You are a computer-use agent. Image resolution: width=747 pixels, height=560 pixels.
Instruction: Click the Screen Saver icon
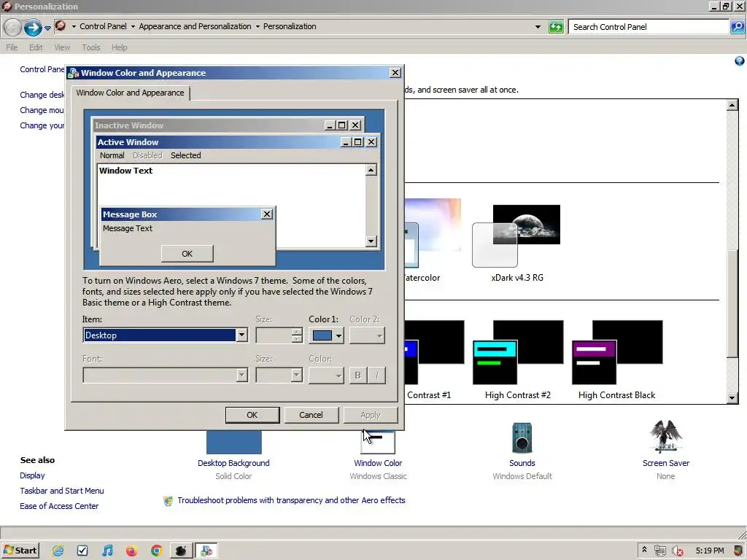[x=665, y=436]
